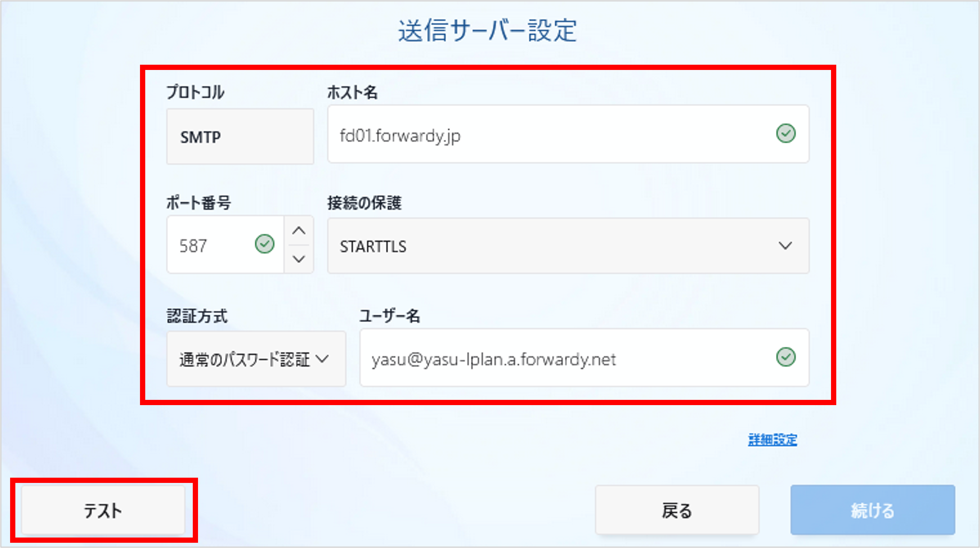Click the プロトコル label
Image resolution: width=980 pixels, height=548 pixels.
(195, 92)
